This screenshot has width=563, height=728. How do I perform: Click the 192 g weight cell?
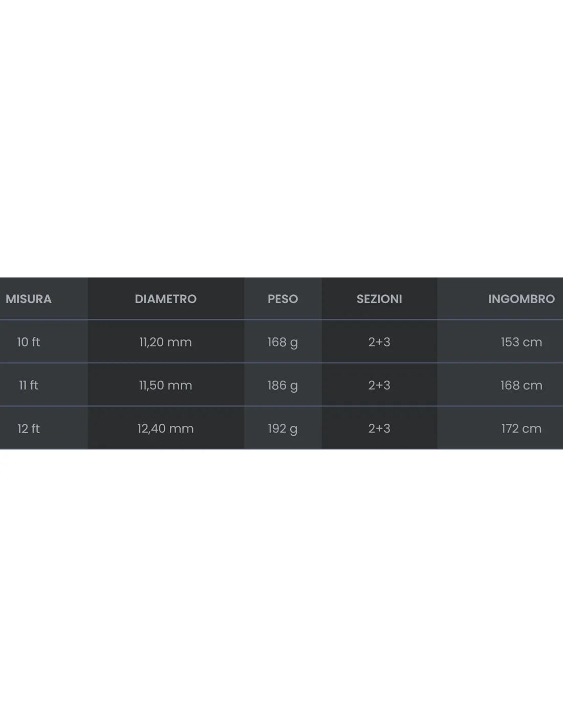(x=283, y=429)
